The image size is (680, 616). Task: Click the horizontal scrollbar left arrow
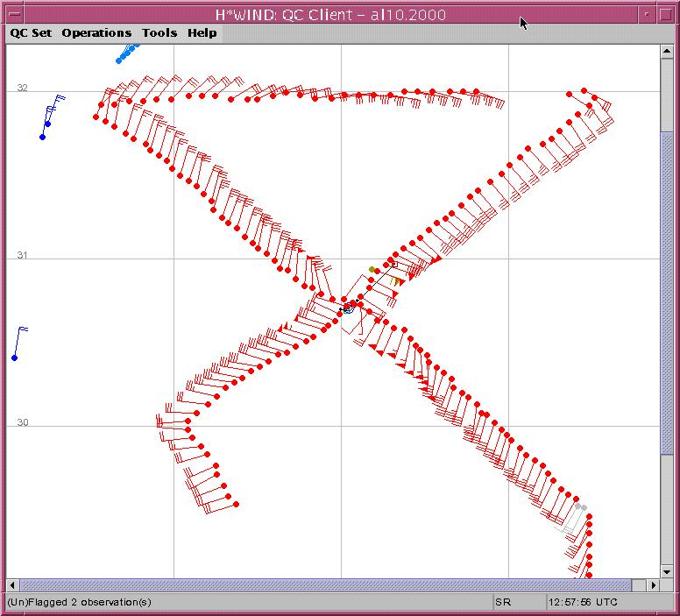click(x=13, y=584)
